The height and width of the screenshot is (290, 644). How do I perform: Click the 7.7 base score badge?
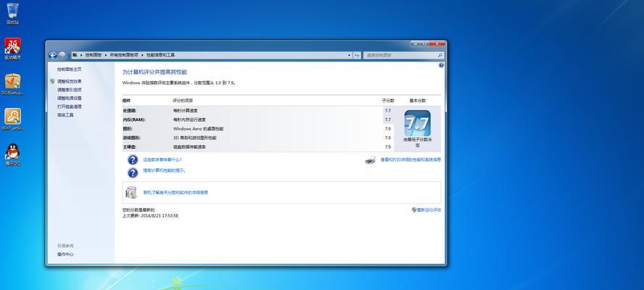[417, 123]
